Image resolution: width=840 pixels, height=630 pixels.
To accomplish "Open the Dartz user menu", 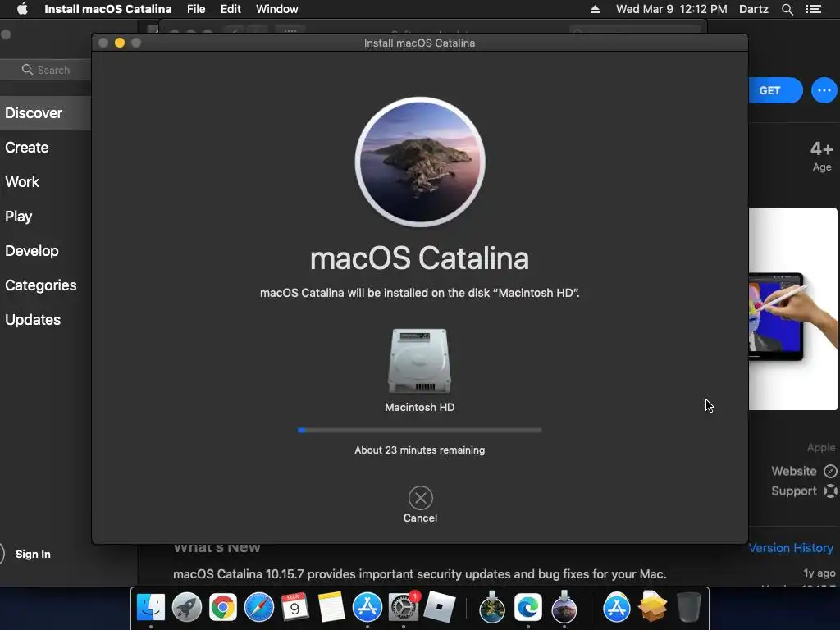I will click(x=753, y=9).
